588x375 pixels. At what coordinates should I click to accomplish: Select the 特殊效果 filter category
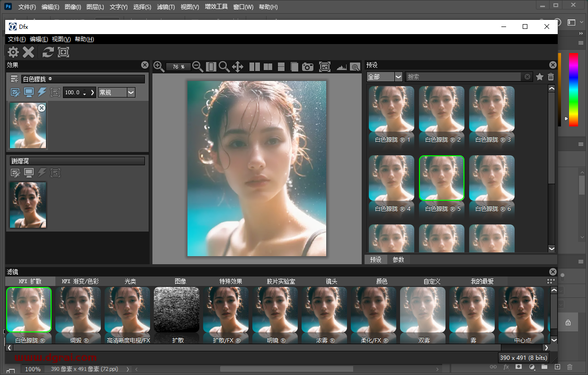coord(231,281)
